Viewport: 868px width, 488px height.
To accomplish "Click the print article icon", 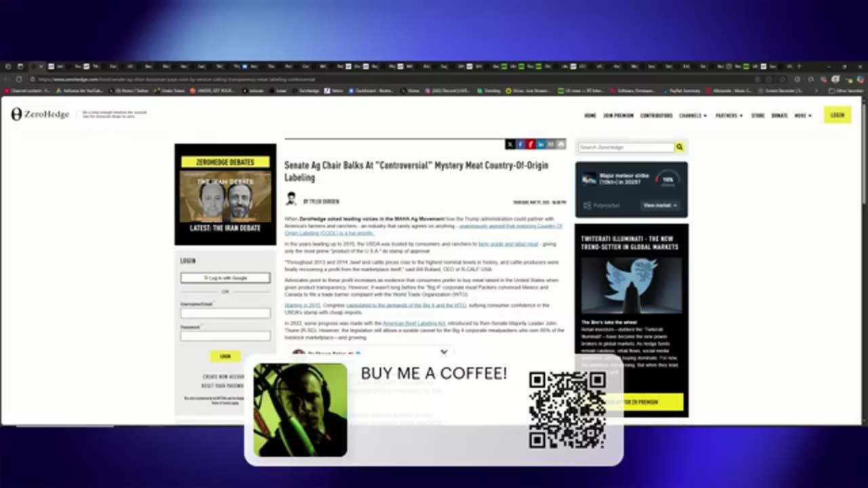I will tap(561, 144).
